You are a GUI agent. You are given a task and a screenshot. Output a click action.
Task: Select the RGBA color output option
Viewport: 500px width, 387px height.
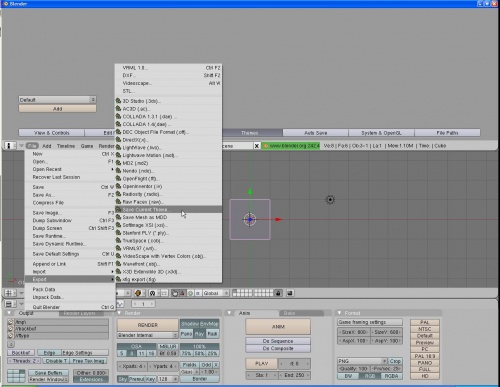tap(391, 376)
